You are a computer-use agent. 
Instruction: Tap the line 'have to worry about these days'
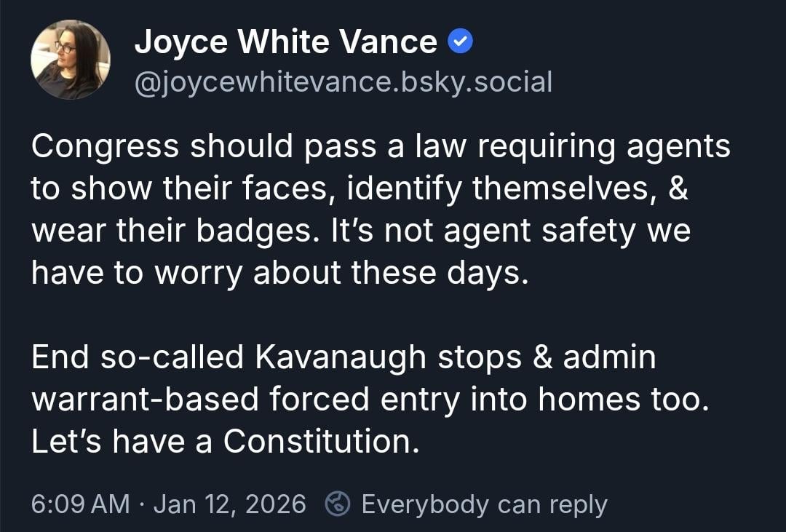click(279, 274)
